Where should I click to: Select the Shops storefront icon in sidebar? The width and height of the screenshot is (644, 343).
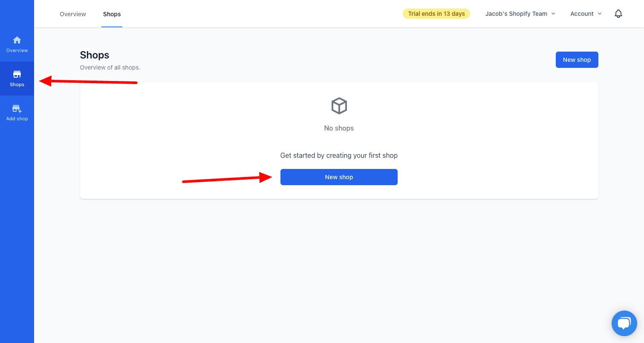click(x=17, y=74)
